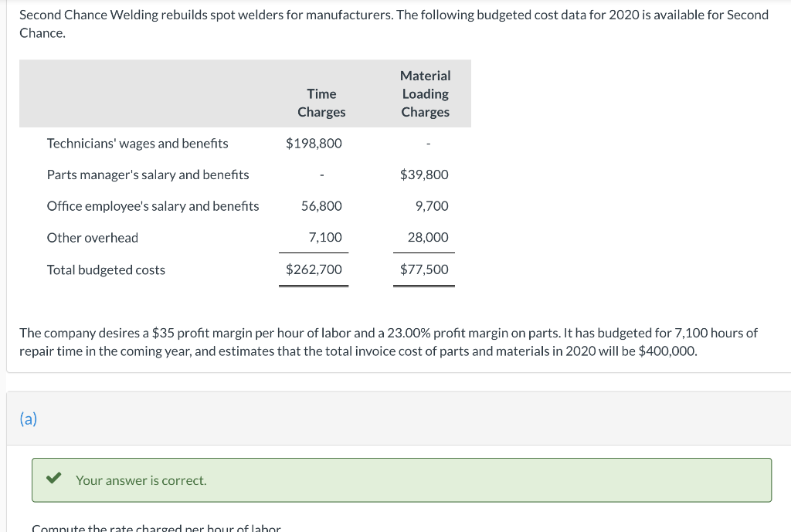Select the $77,500 total material loading charges
Screen dimensions: 791x532
[424, 269]
